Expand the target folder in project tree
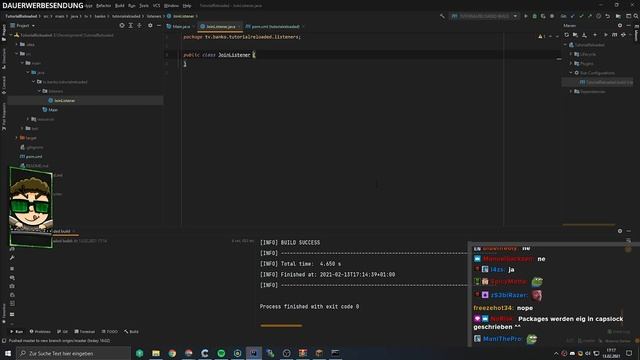 (x=17, y=138)
